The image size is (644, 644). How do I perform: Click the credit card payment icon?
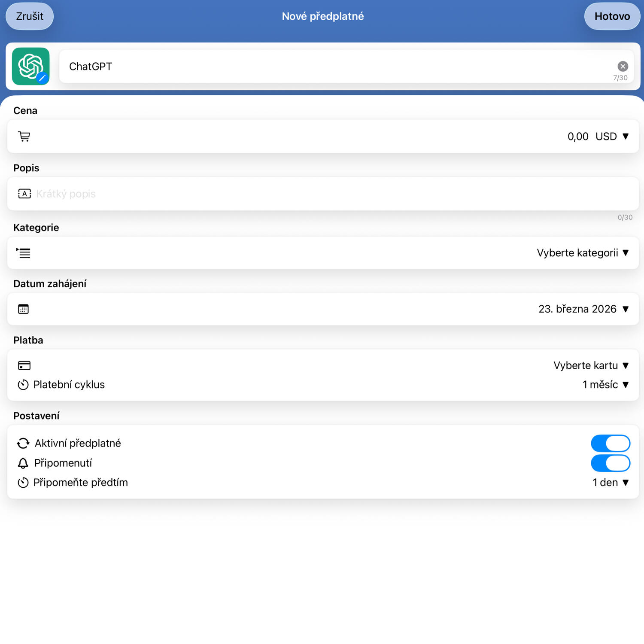(24, 365)
